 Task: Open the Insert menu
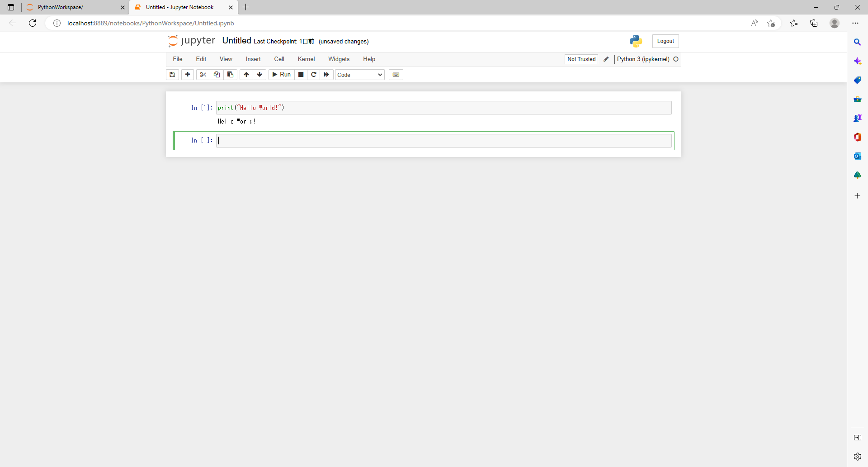coord(253,59)
